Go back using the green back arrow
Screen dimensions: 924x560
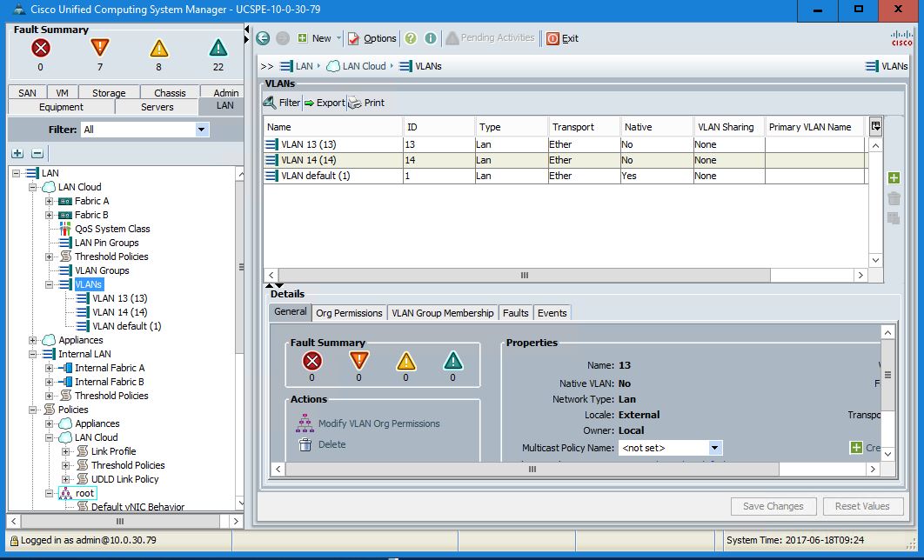click(263, 38)
